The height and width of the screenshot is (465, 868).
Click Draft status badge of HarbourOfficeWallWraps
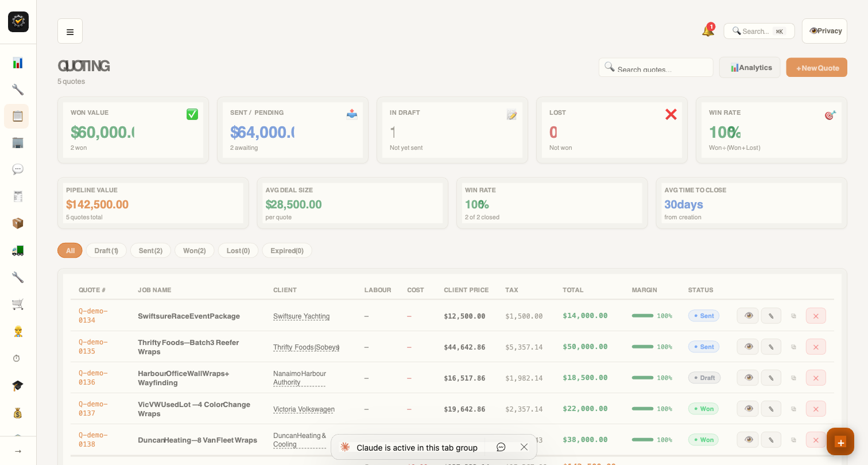[704, 378]
